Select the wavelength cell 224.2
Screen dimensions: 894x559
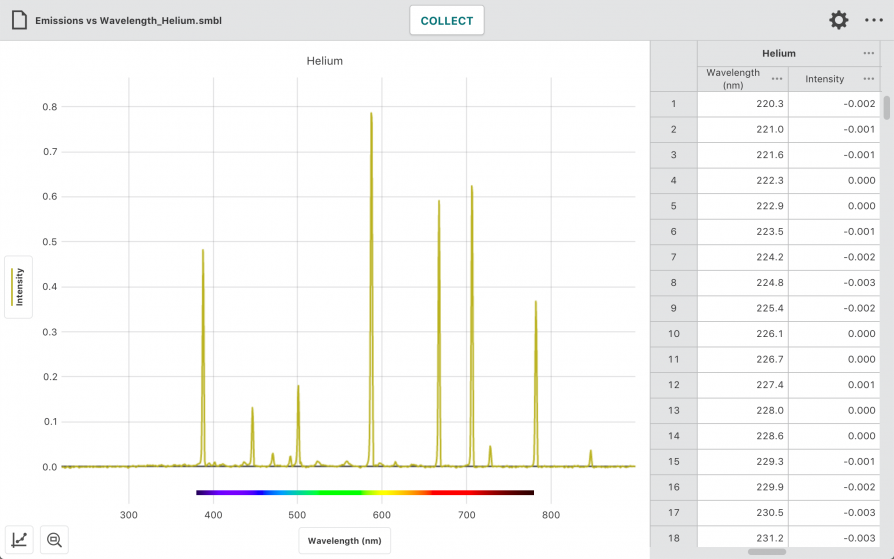point(743,257)
